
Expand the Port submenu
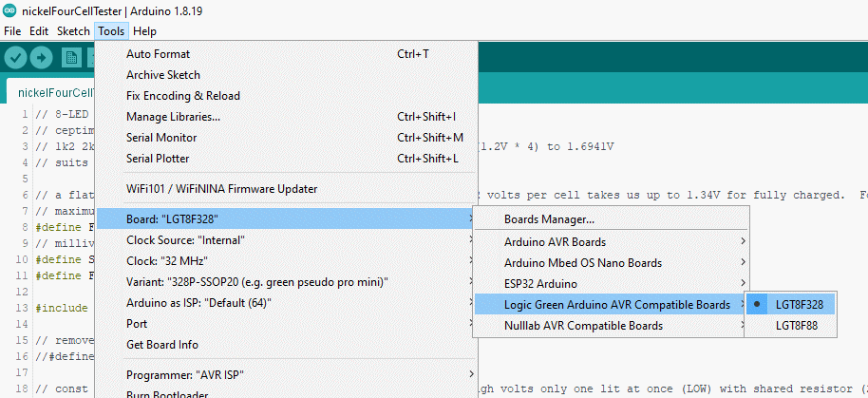click(x=287, y=323)
